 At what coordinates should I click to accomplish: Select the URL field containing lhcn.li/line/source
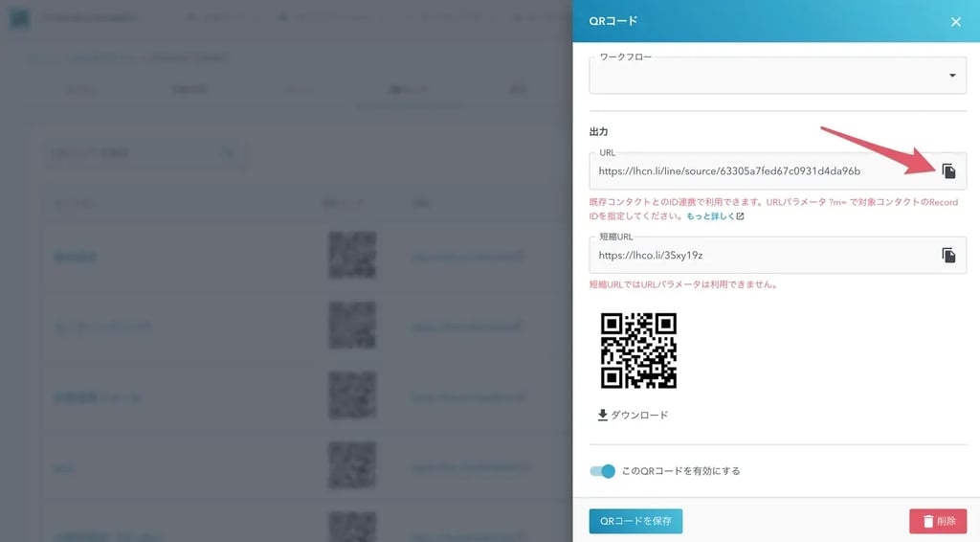[756, 171]
